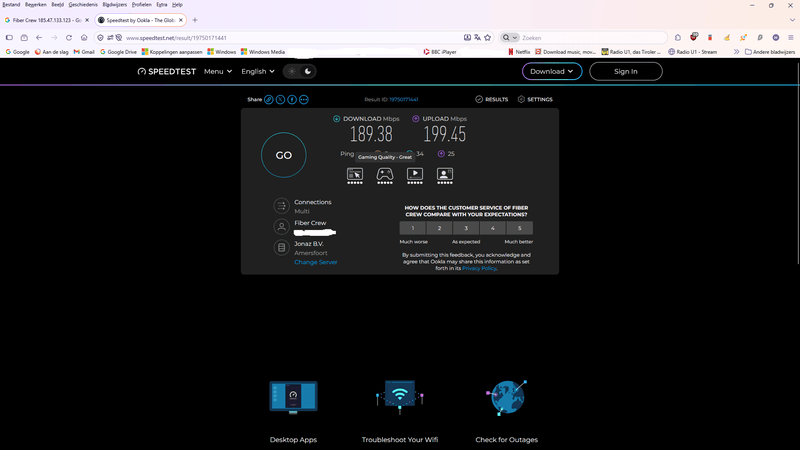Open the Bewerken menu
This screenshot has width=800, height=450.
36,5
